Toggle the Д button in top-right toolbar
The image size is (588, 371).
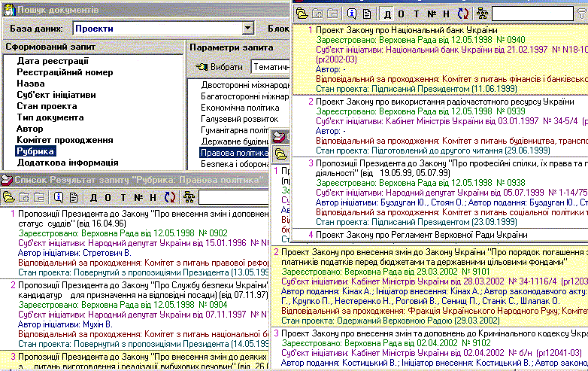coord(387,14)
